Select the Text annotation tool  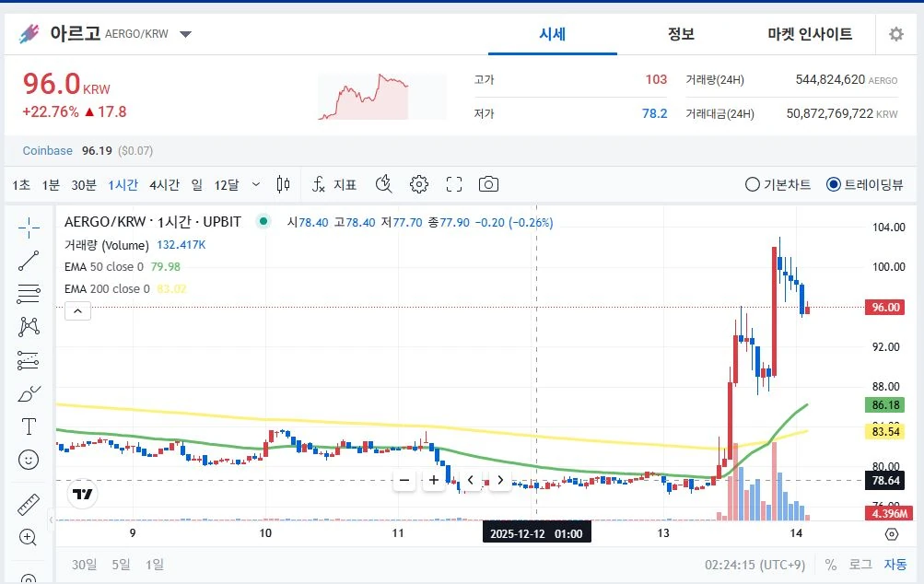click(x=29, y=426)
